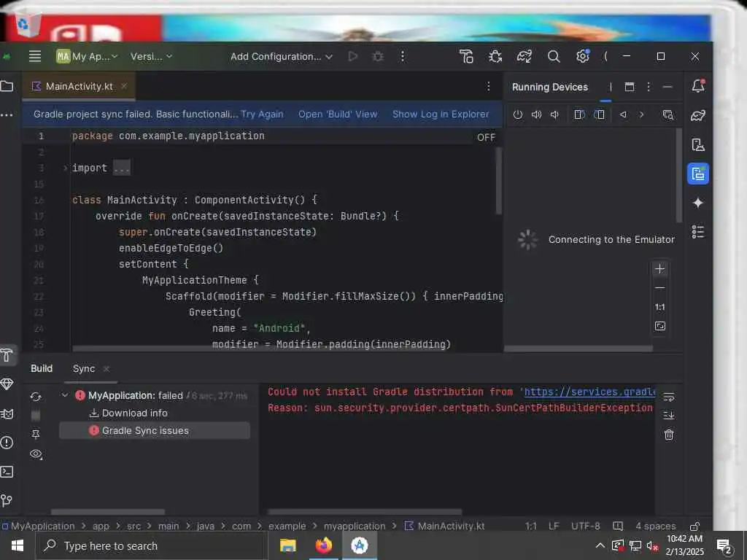The width and height of the screenshot is (747, 560).
Task: Rotate emulator left icon
Action: (579, 114)
